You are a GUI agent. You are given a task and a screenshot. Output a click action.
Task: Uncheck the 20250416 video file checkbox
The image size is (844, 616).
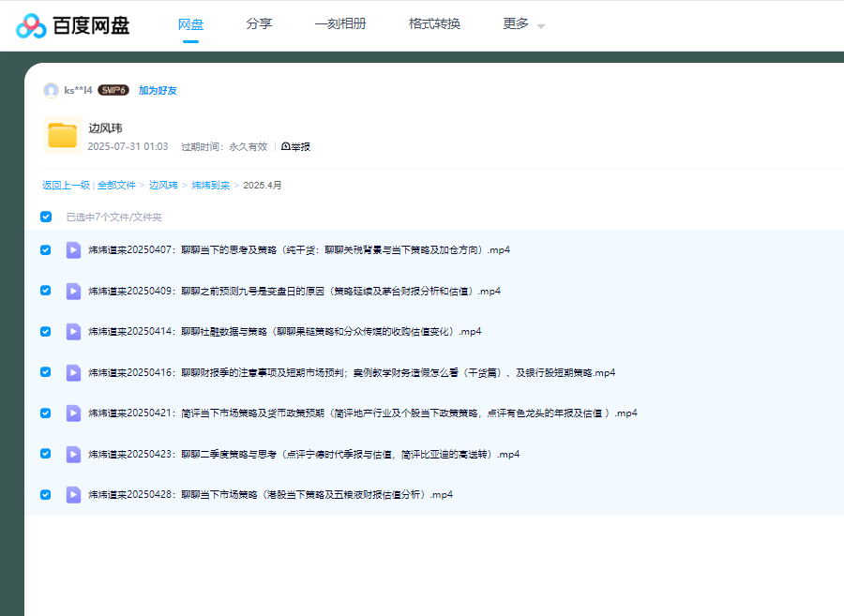(46, 372)
